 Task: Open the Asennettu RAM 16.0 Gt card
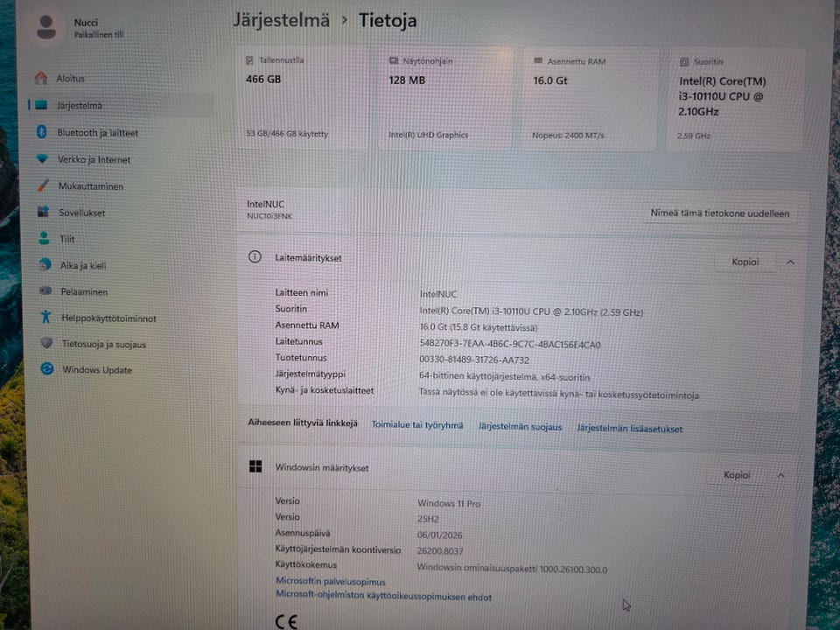point(589,100)
